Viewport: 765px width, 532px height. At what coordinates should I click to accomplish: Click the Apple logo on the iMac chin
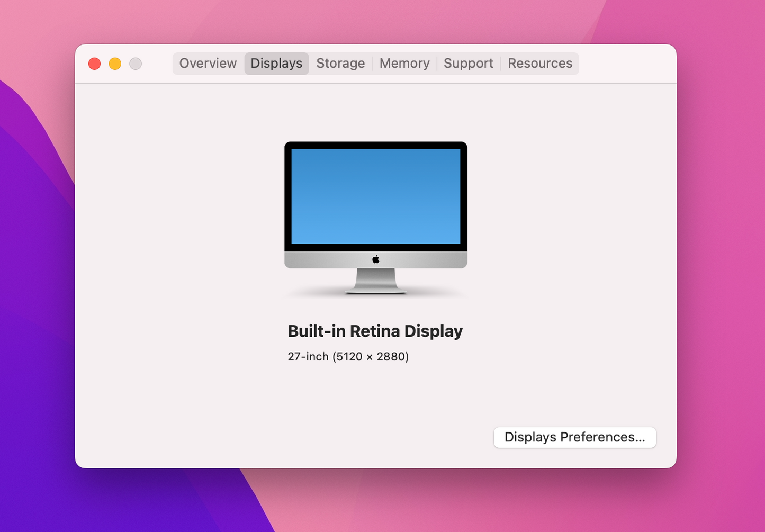376,259
